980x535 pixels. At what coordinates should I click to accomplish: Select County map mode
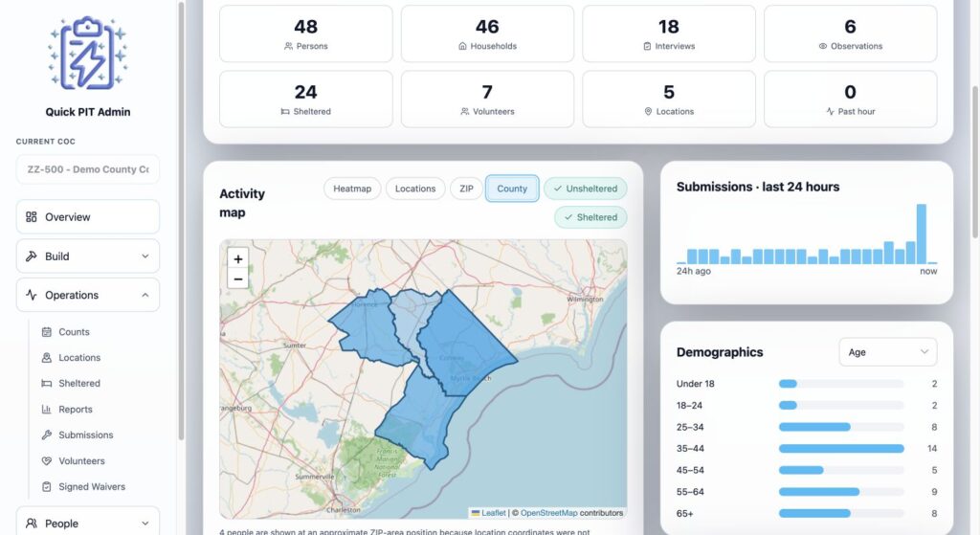512,189
